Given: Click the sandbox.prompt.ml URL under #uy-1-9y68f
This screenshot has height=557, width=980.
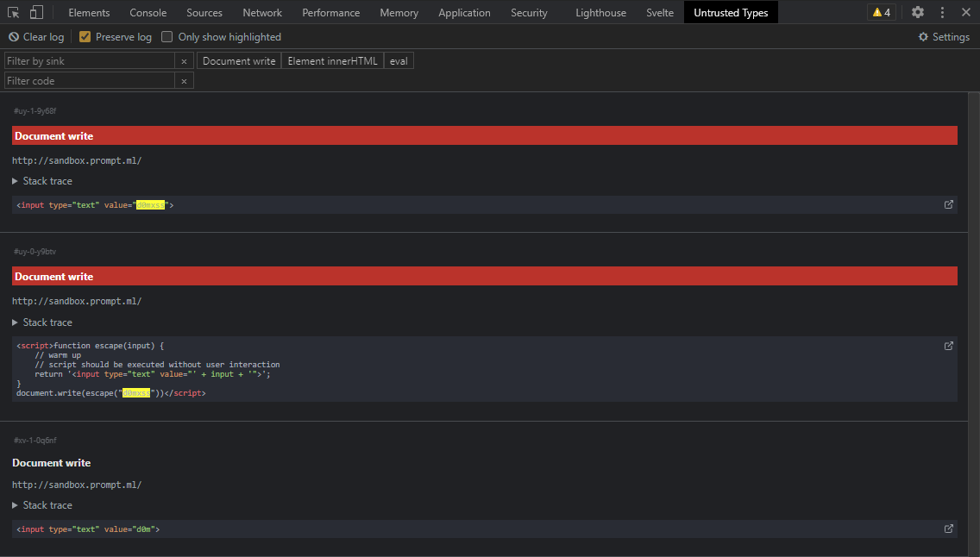Looking at the screenshot, I should pos(77,160).
